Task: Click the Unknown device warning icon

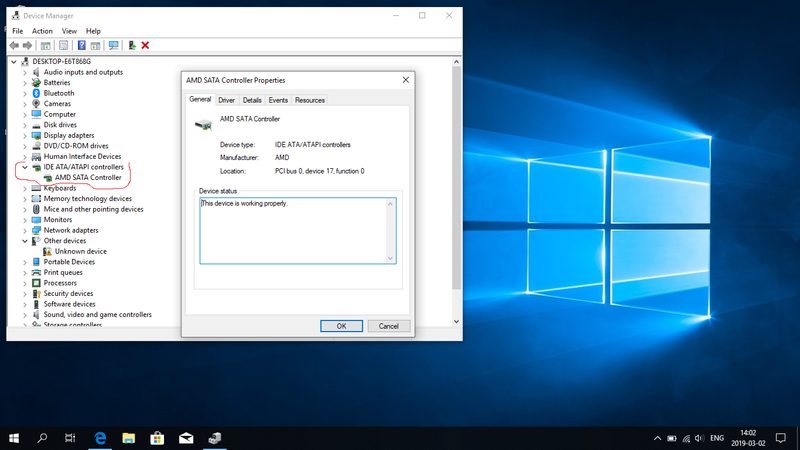Action: pos(47,251)
